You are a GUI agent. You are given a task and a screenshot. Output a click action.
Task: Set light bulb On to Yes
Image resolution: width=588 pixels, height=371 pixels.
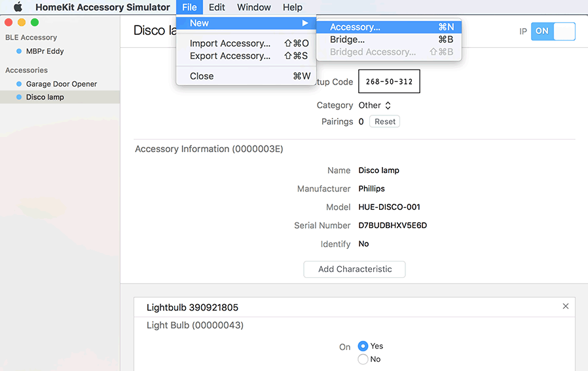coord(363,346)
